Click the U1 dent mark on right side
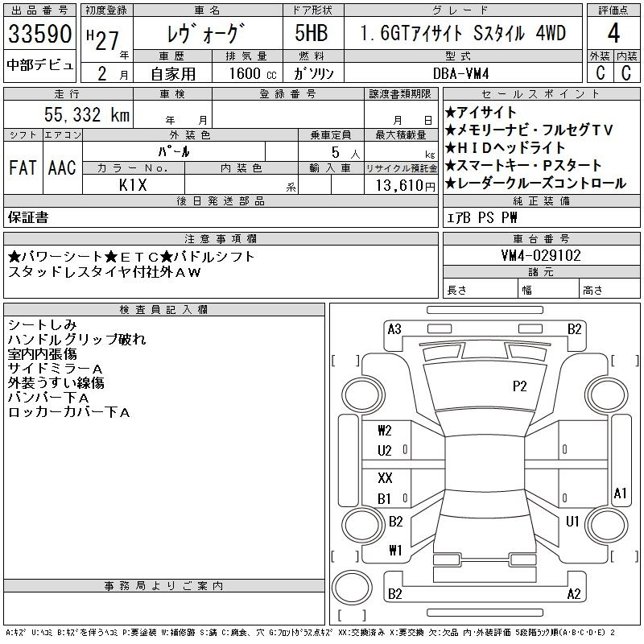This screenshot has height=644, width=644. pyautogui.click(x=572, y=522)
